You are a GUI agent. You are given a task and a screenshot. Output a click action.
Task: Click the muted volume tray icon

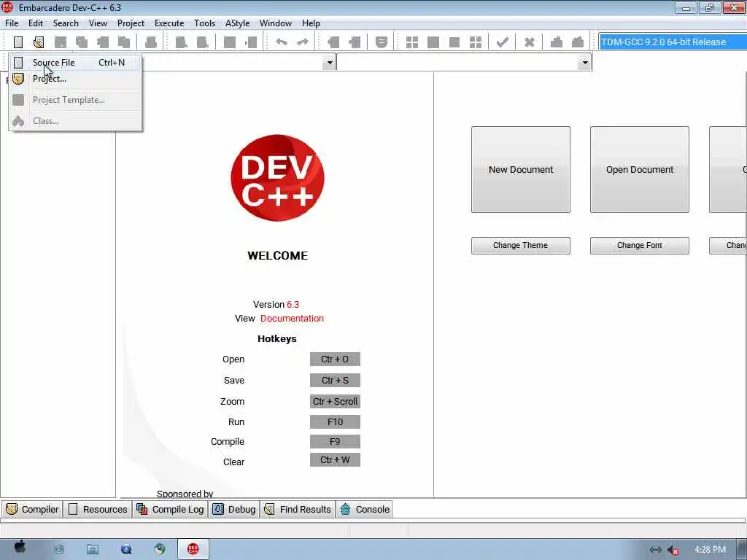673,550
